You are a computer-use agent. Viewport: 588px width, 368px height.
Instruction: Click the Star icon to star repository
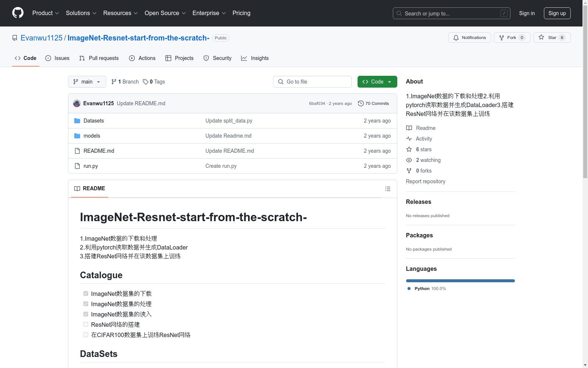click(x=541, y=38)
